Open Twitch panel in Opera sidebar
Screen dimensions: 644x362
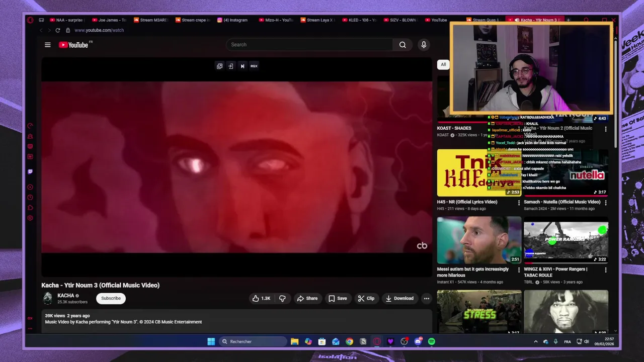30,171
